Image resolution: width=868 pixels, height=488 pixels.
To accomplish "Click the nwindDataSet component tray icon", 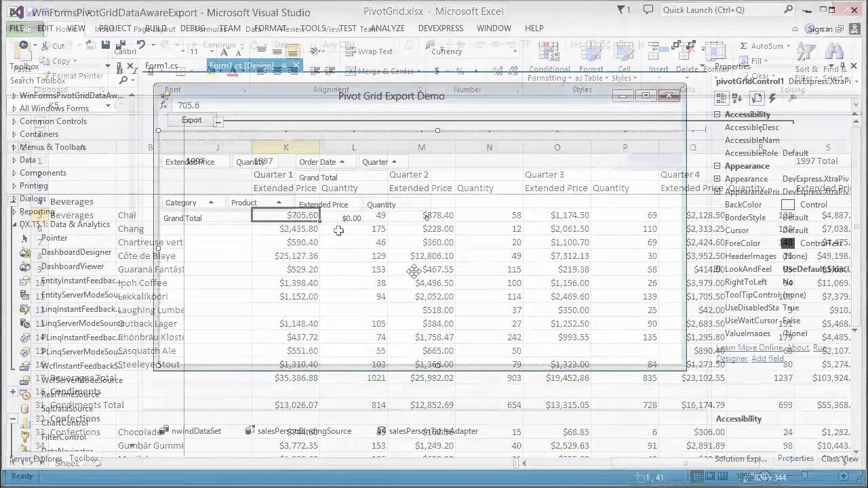I will 164,431.
